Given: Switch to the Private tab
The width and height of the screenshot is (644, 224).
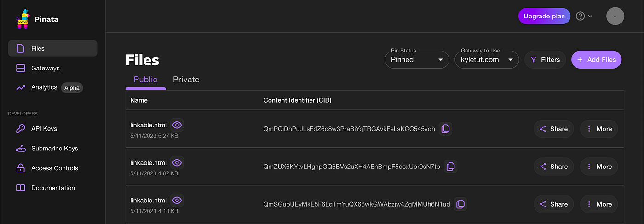Looking at the screenshot, I should [186, 80].
